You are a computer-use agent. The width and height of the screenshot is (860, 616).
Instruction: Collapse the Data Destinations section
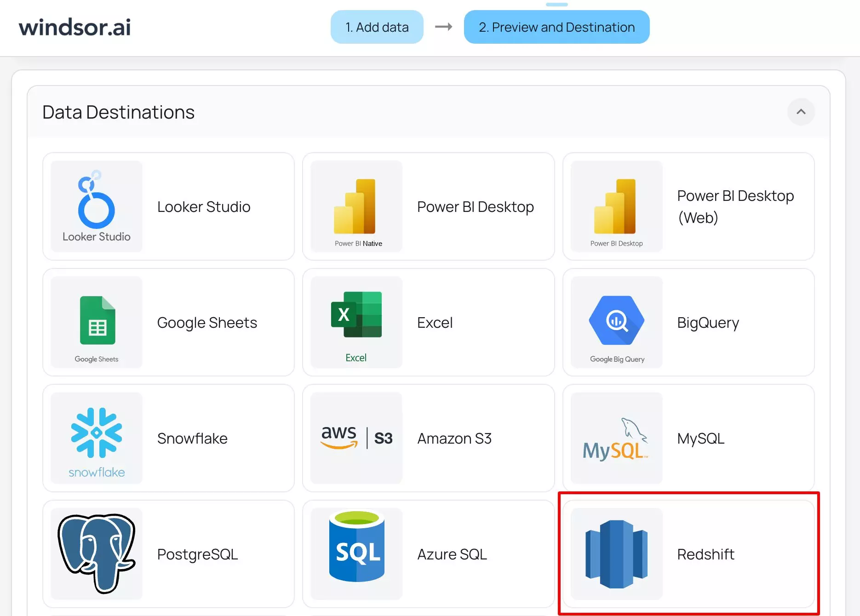click(801, 112)
